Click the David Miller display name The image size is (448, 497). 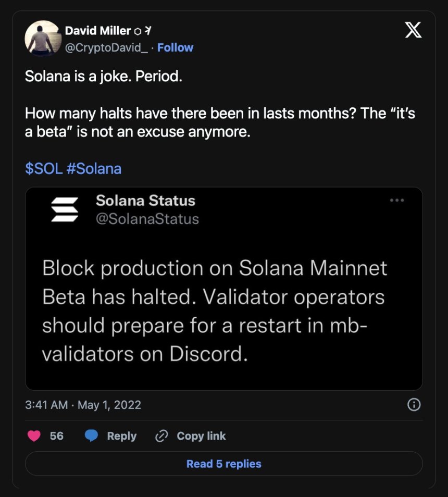97,31
